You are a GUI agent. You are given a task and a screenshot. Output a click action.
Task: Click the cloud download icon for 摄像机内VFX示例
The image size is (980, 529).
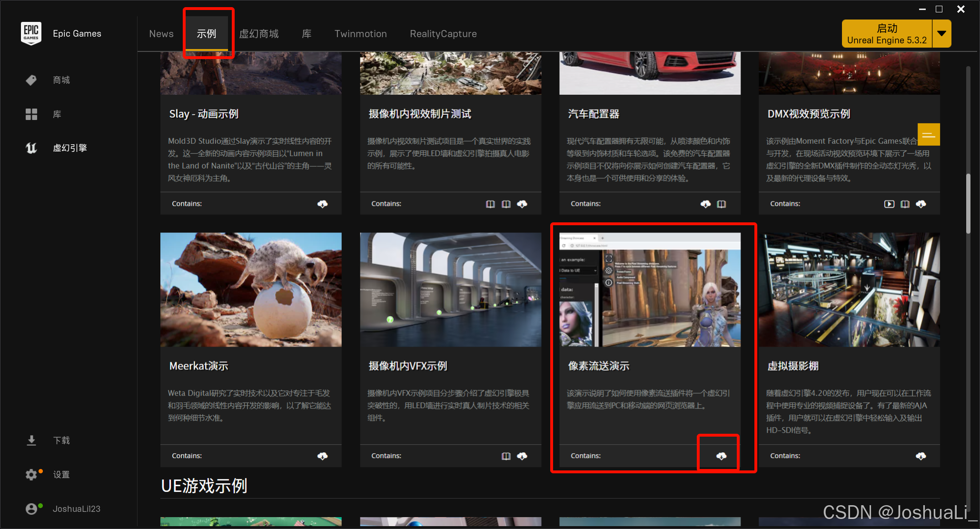522,456
